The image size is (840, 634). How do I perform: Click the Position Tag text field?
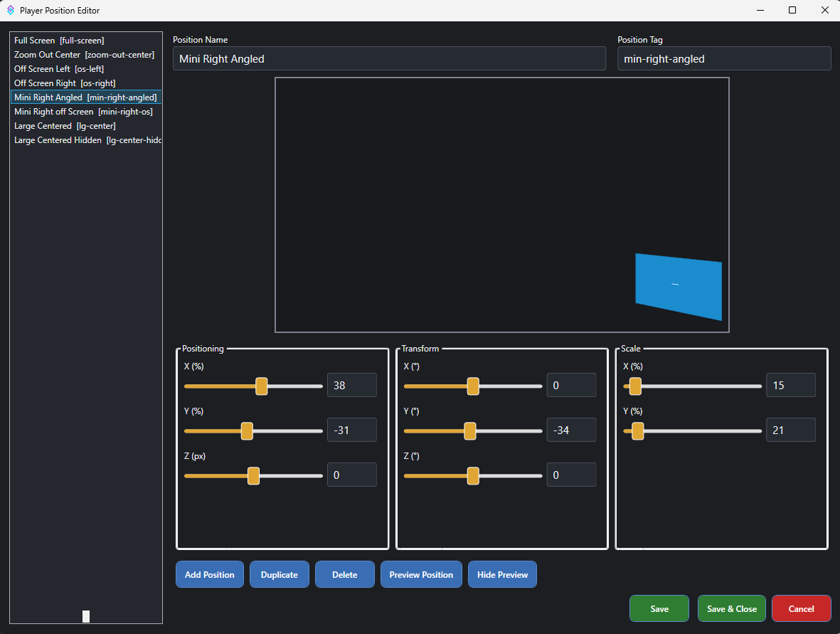point(724,58)
